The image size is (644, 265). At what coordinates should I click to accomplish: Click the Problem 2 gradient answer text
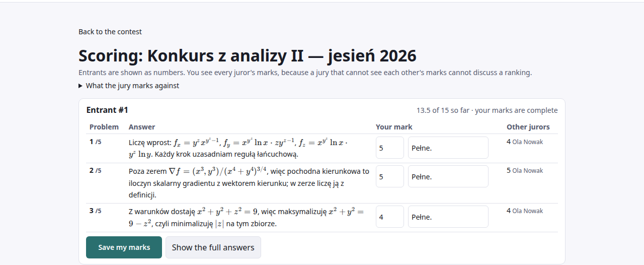[249, 182]
